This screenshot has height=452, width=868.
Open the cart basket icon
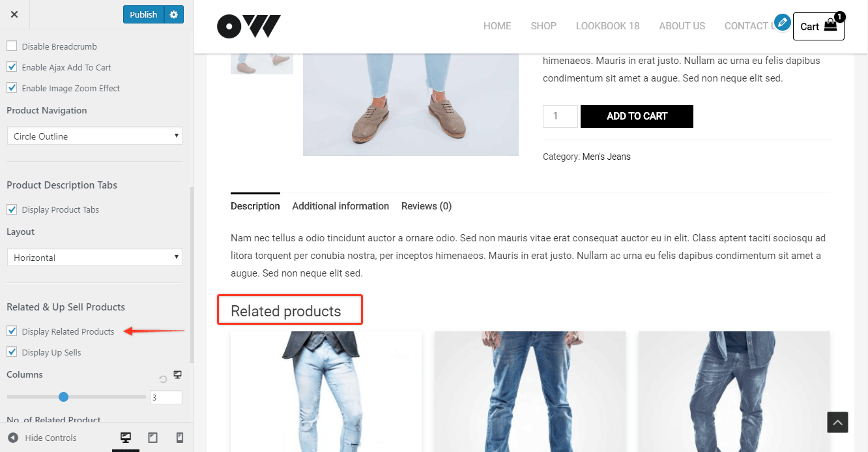click(x=830, y=26)
